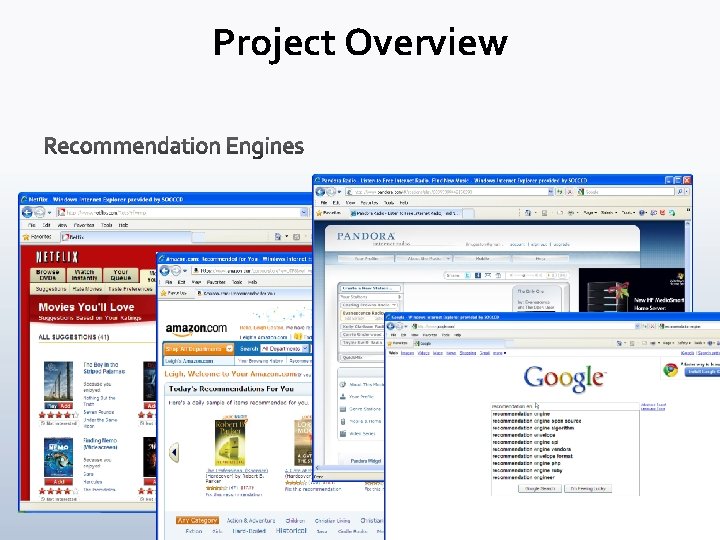The height and width of the screenshot is (540, 720).
Task: Click the Chrome logo on the Google page
Action: [x=670, y=370]
